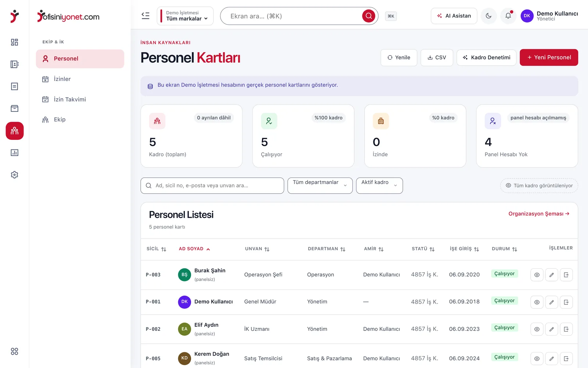Sort table by İşe Giriş column
The image size is (588, 368).
coord(465,249)
